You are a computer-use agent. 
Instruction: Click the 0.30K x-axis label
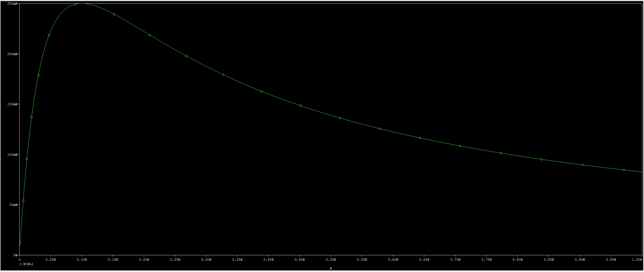[x=206, y=260]
